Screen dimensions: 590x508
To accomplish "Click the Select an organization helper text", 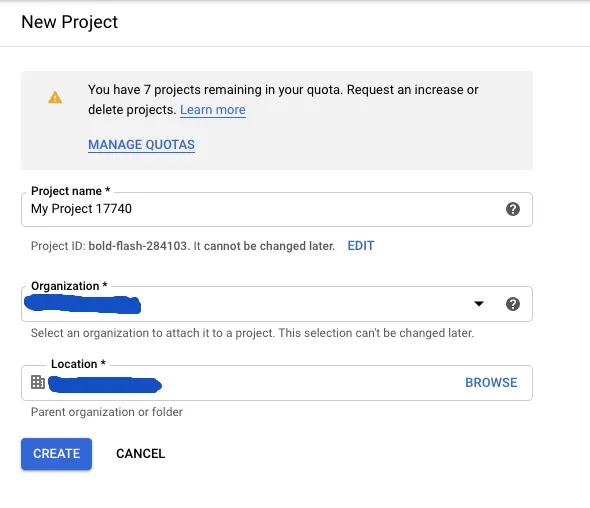I will pos(252,333).
